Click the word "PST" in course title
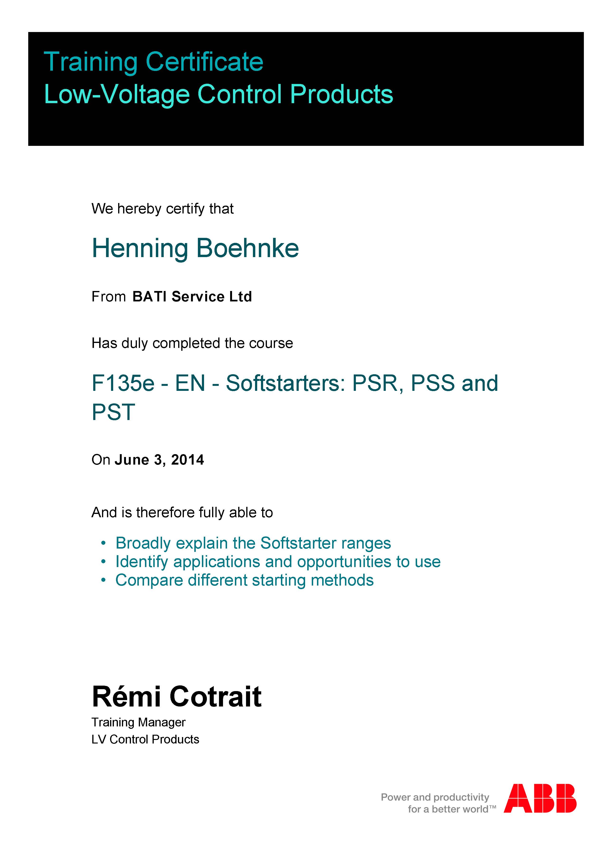Screen dimensions: 614x868 (113, 412)
